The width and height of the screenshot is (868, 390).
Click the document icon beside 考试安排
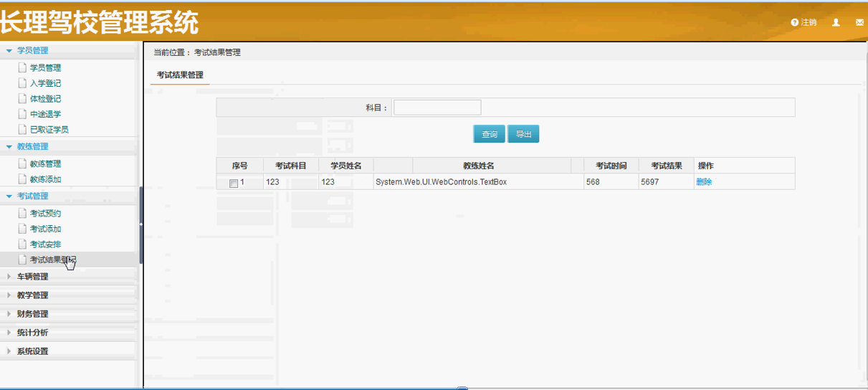pos(22,244)
